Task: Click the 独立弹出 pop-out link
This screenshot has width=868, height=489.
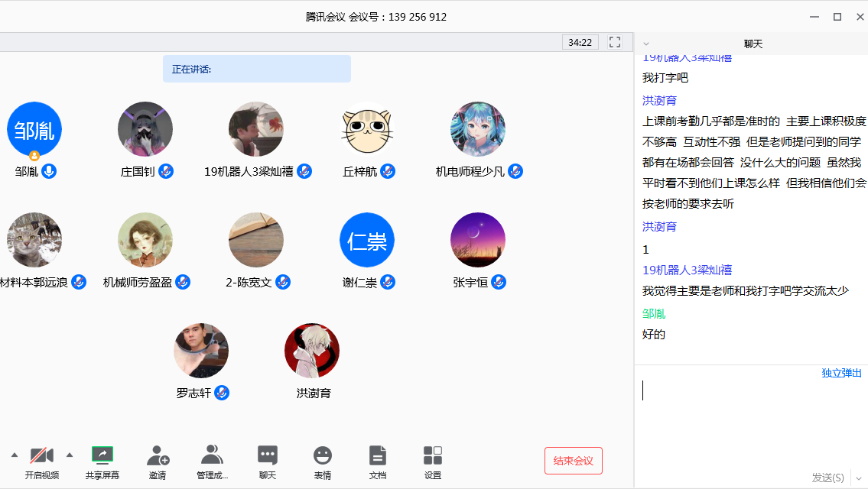Action: (841, 373)
